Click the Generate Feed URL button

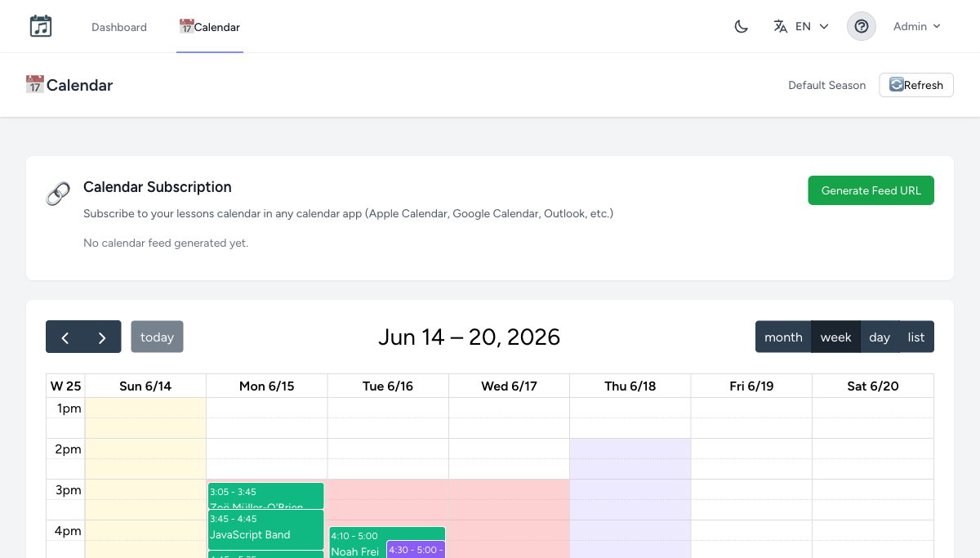coord(871,190)
